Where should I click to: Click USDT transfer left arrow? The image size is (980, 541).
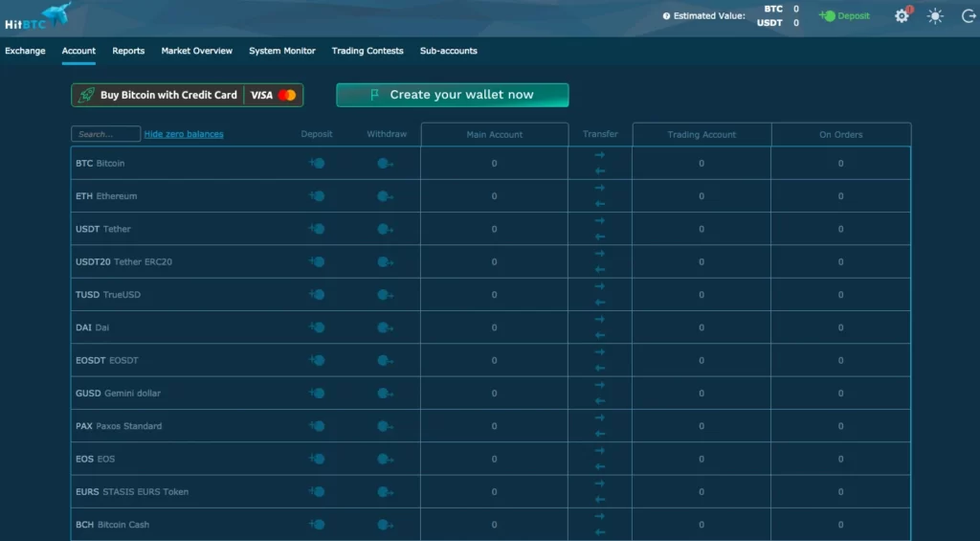[600, 237]
